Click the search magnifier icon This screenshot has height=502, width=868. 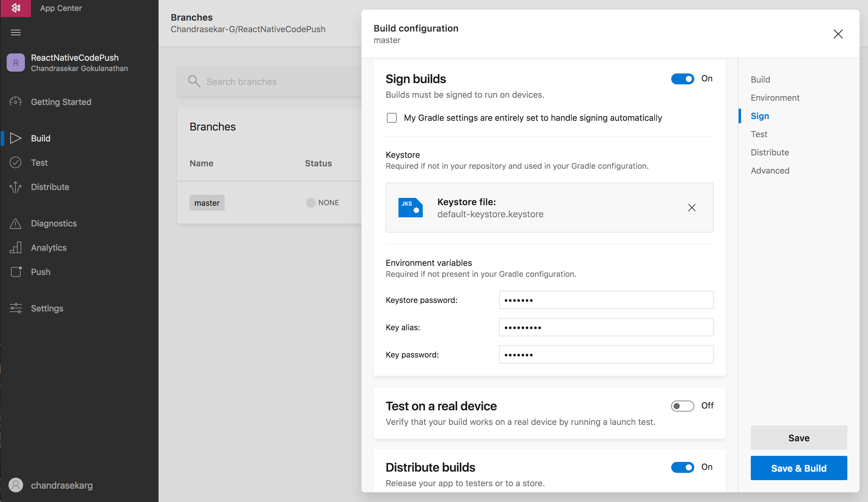coord(194,82)
